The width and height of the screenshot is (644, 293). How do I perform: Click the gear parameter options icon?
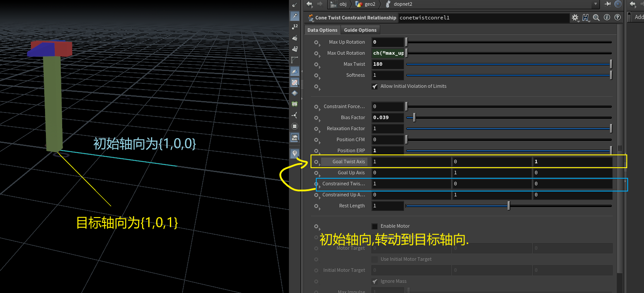[574, 18]
